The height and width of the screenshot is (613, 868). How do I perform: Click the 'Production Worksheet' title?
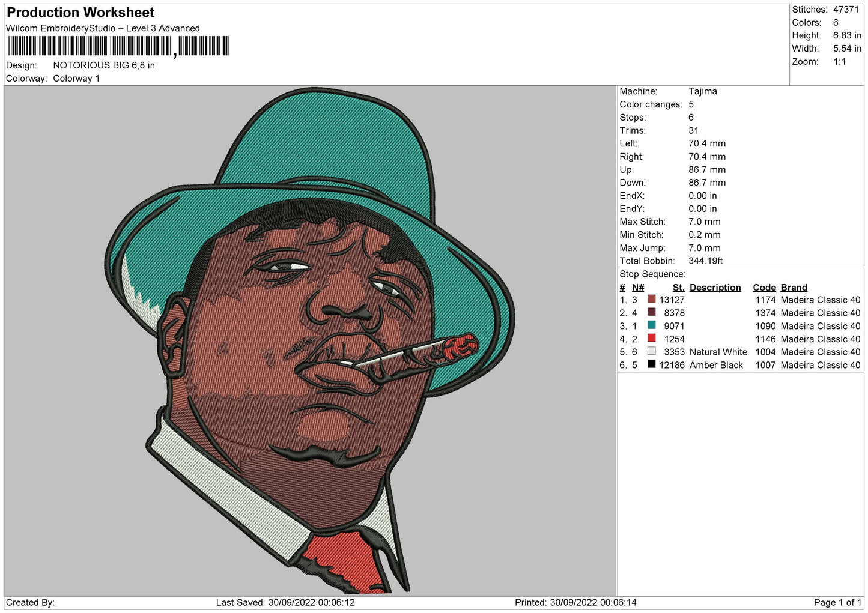point(80,13)
